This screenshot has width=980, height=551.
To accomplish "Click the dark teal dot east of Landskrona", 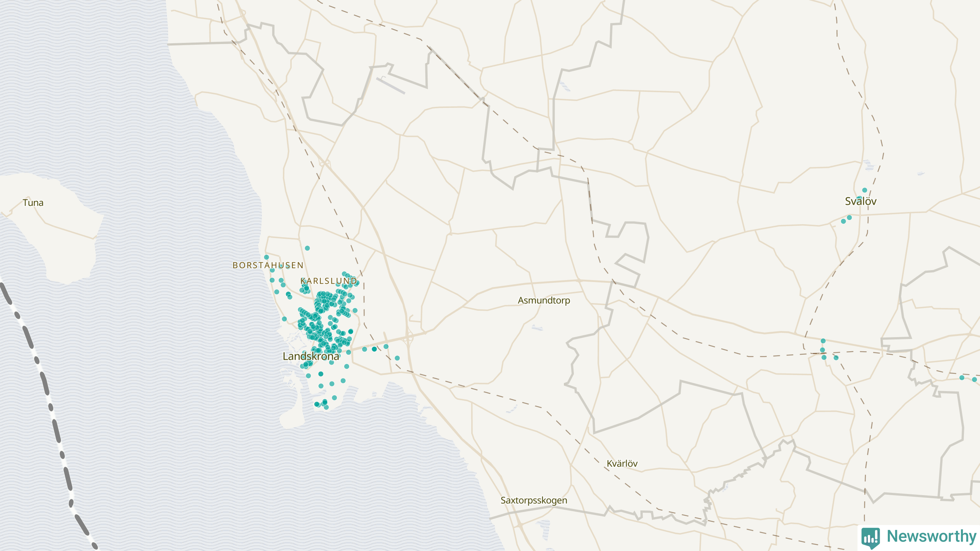I will [374, 349].
